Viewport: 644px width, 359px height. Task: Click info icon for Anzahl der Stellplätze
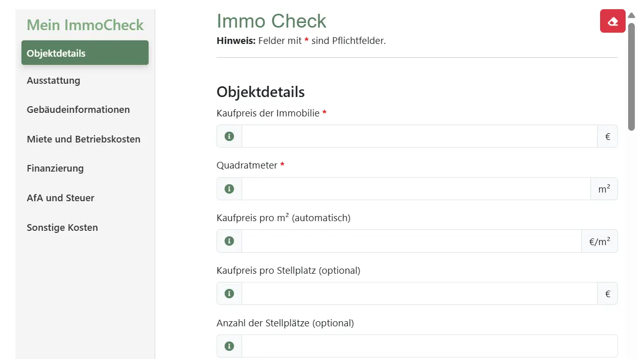229,346
